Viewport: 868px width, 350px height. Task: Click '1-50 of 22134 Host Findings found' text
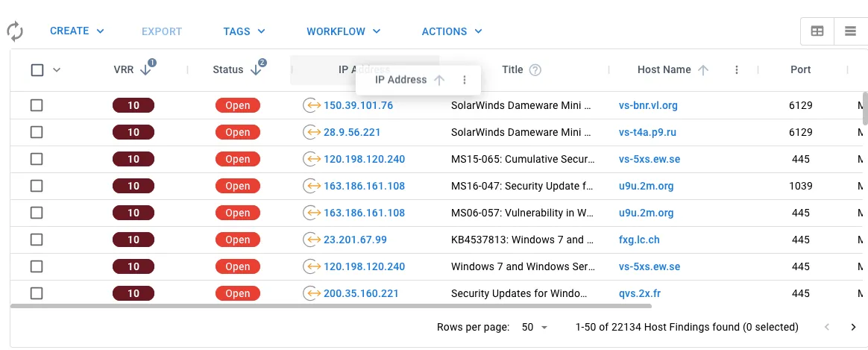(658, 328)
